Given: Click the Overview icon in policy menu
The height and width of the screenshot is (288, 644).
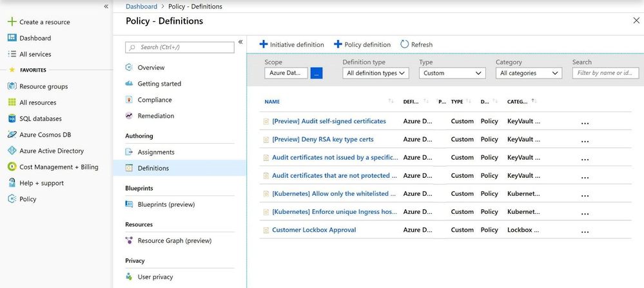Looking at the screenshot, I should click(129, 67).
